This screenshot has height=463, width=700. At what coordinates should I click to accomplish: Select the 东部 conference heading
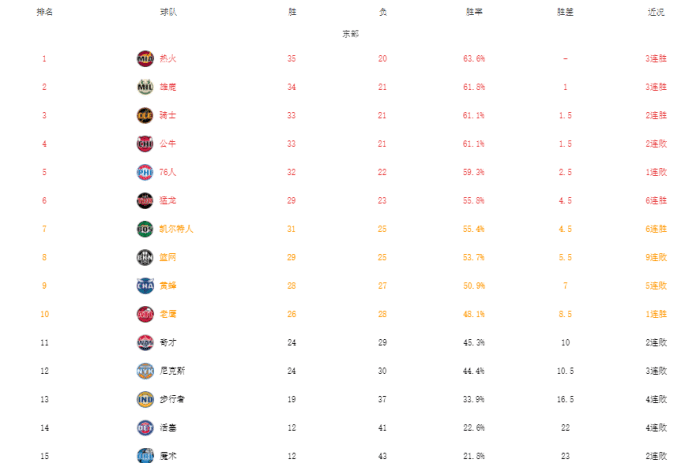pyautogui.click(x=350, y=34)
